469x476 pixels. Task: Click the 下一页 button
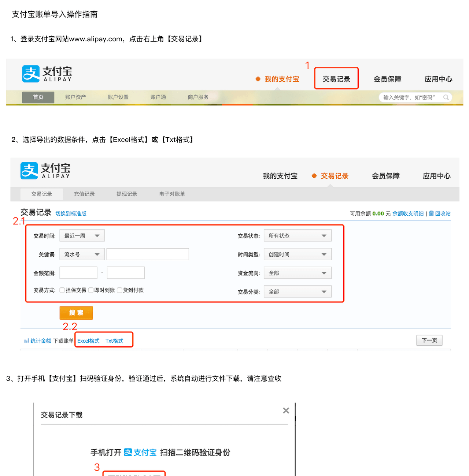[429, 341]
